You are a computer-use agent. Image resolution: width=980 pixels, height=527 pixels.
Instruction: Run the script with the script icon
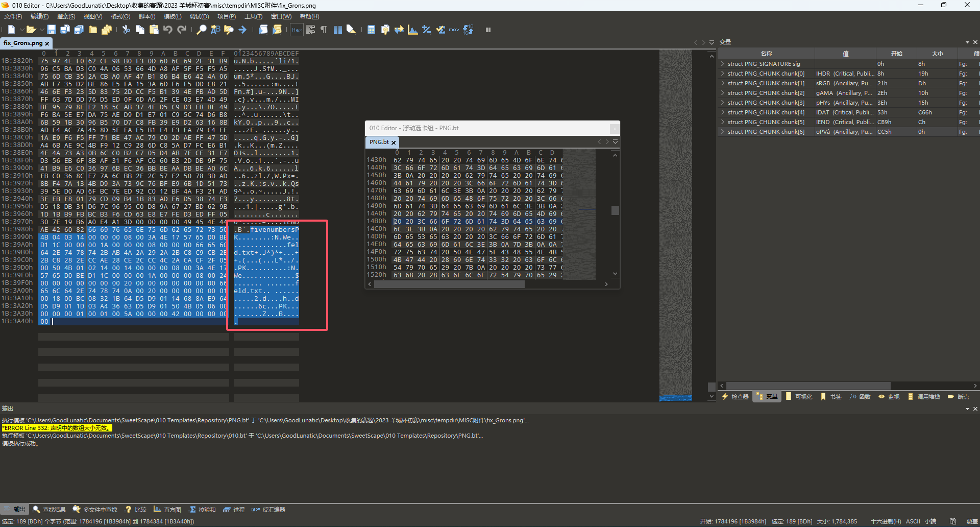click(263, 30)
